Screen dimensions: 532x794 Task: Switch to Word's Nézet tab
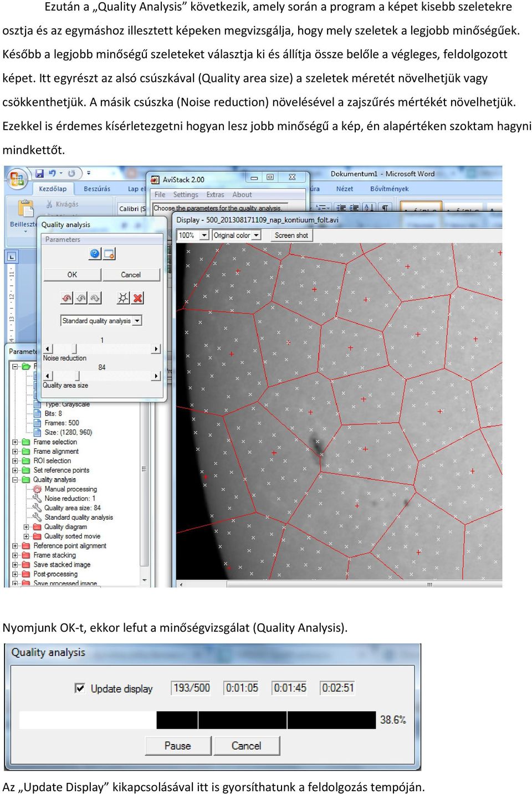click(x=345, y=189)
